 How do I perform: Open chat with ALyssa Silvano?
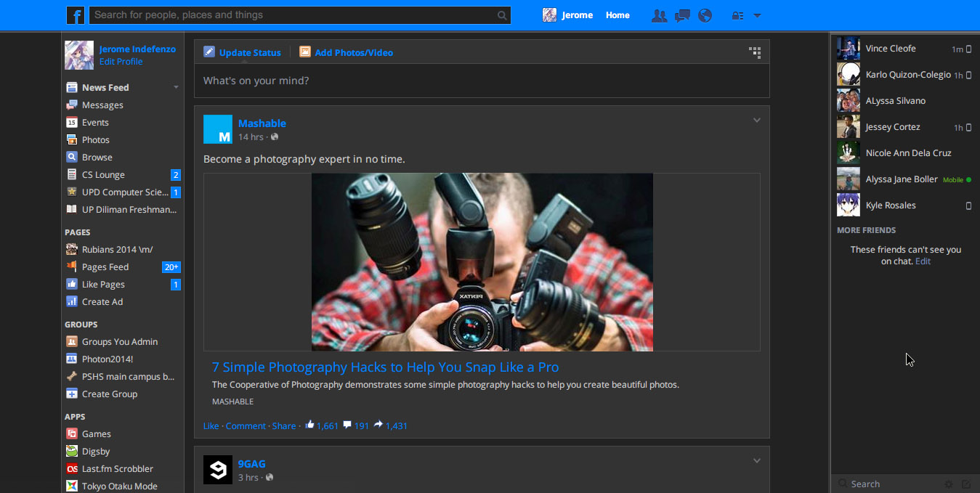click(904, 101)
